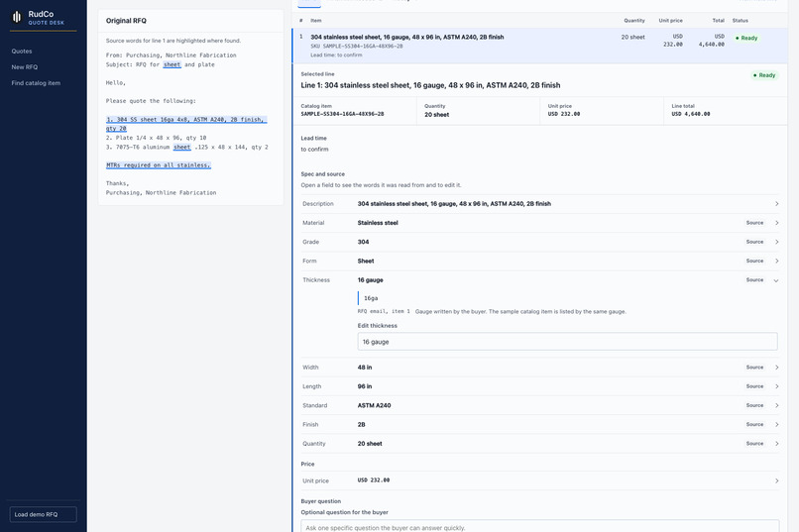Click Source badge on Standard row
Viewport: 799px width, 532px height.
[754, 406]
